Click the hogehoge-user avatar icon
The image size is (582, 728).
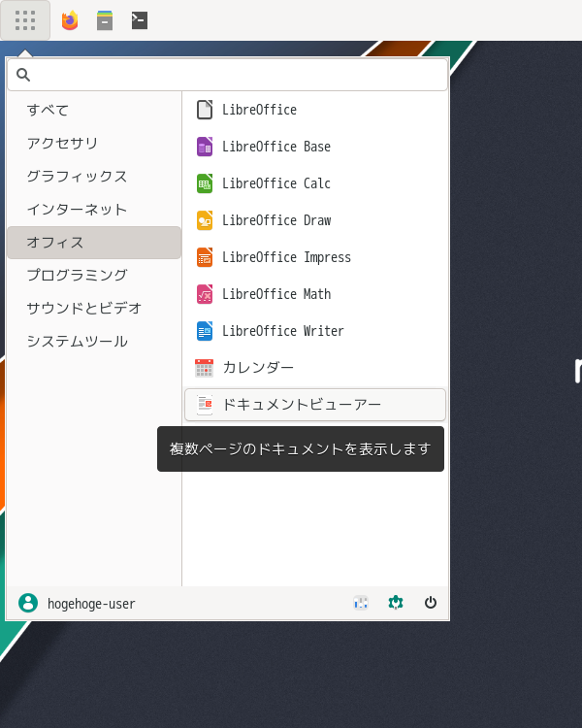point(28,603)
